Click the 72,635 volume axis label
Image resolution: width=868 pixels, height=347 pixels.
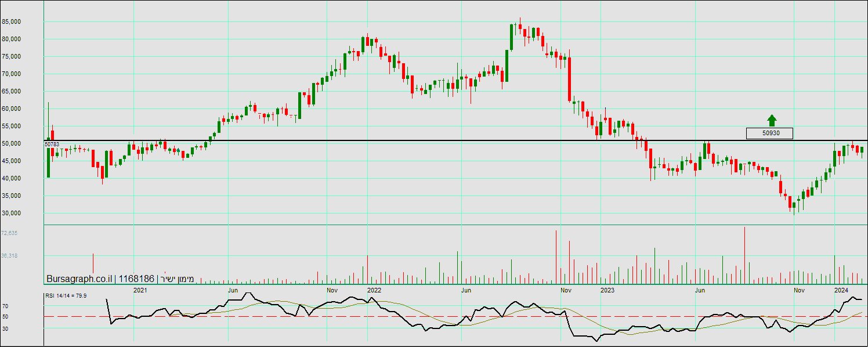pos(10,233)
